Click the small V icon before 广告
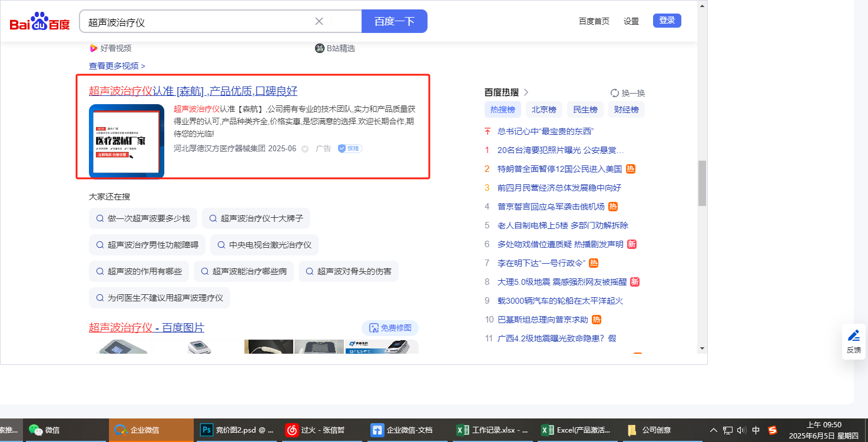This screenshot has height=442, width=868. pyautogui.click(x=305, y=149)
